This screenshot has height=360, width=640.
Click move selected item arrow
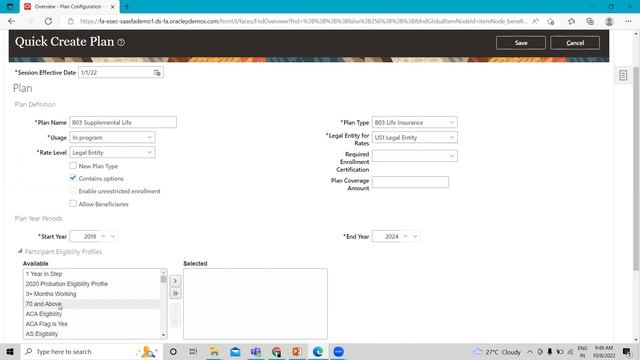point(175,281)
